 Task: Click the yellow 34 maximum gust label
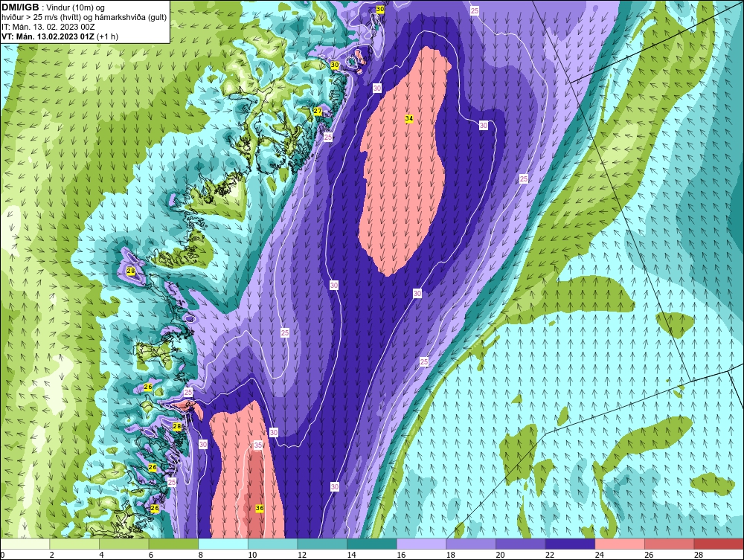click(409, 118)
